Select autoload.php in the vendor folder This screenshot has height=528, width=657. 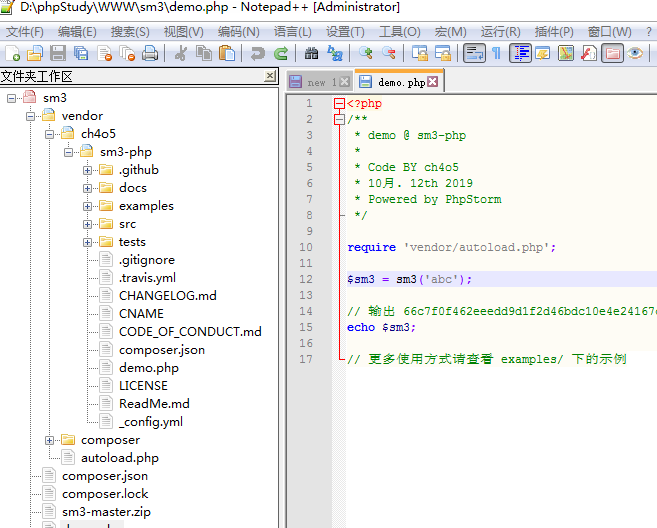(x=120, y=458)
